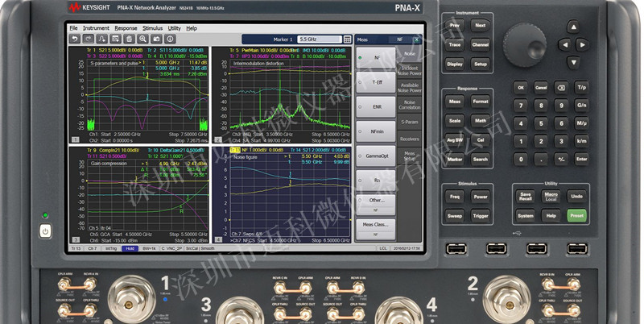Viewport: 644px width, 324px height.
Task: Click the Tr 13 status bar entry
Action: 76,248
